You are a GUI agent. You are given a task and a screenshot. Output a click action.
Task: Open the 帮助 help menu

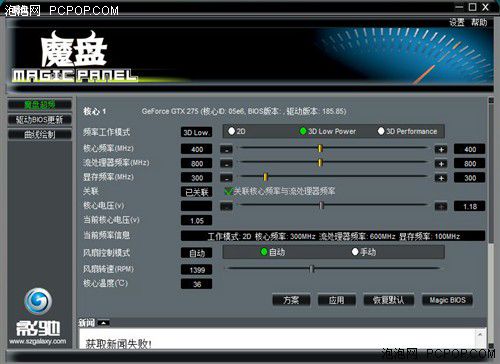click(x=479, y=22)
